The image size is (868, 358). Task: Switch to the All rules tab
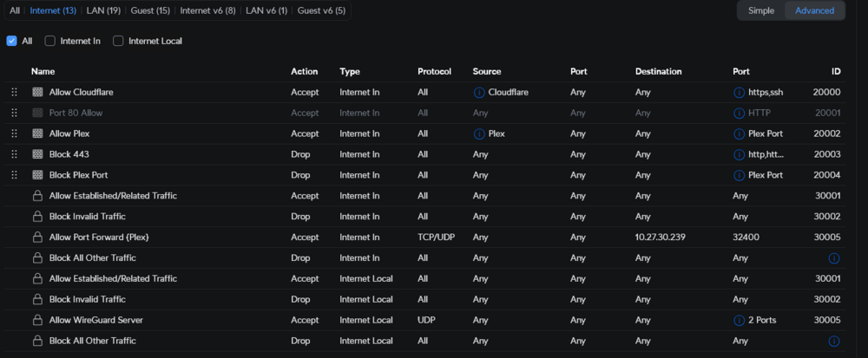(x=15, y=10)
